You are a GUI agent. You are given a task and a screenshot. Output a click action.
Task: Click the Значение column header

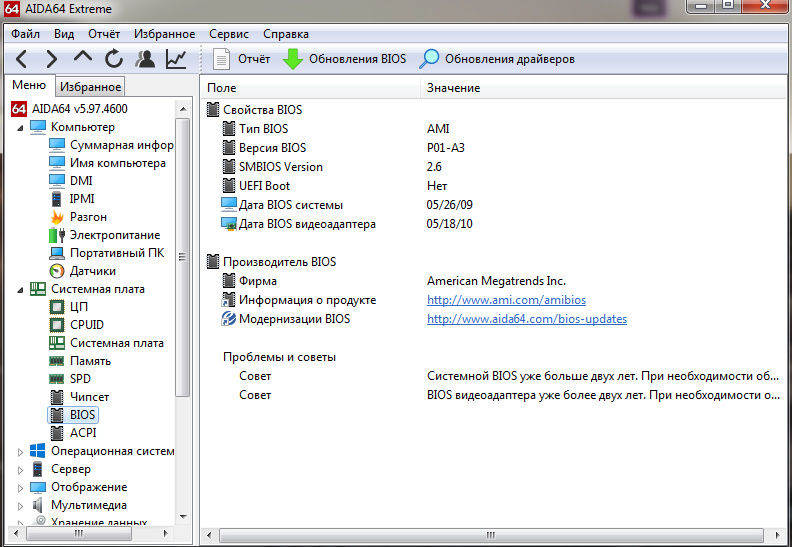tap(603, 88)
